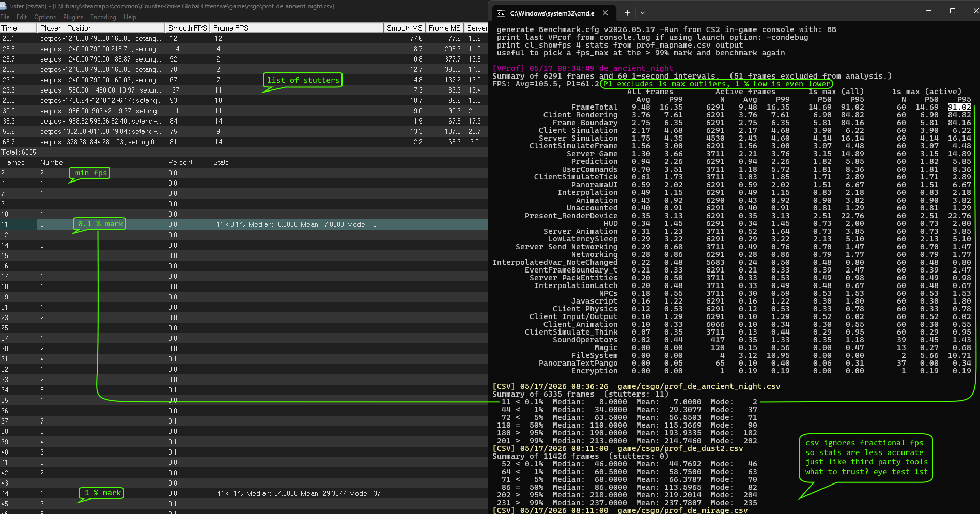This screenshot has width=980, height=514.
Task: Click the Client Rendering row in terminal
Action: [757, 115]
